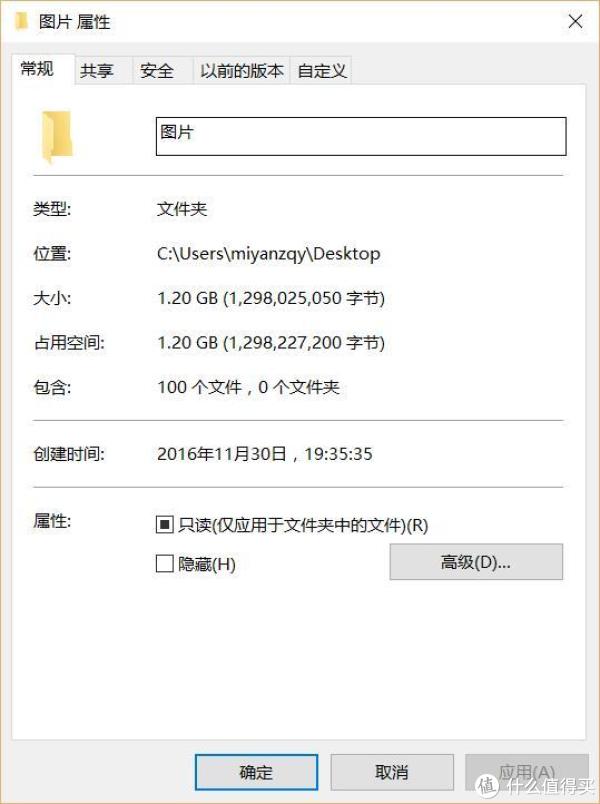The width and height of the screenshot is (600, 804).
Task: Confirm with the 确定 button
Action: pyautogui.click(x=256, y=772)
